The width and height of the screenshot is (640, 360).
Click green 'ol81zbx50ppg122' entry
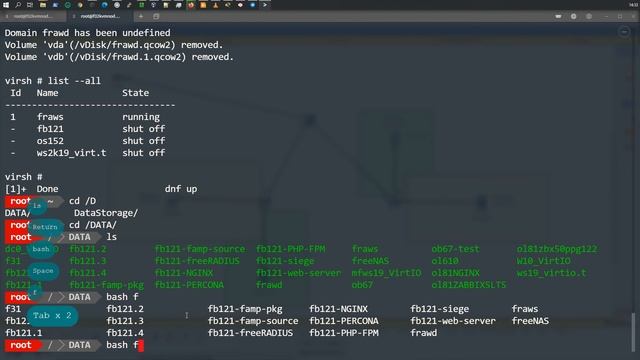557,249
